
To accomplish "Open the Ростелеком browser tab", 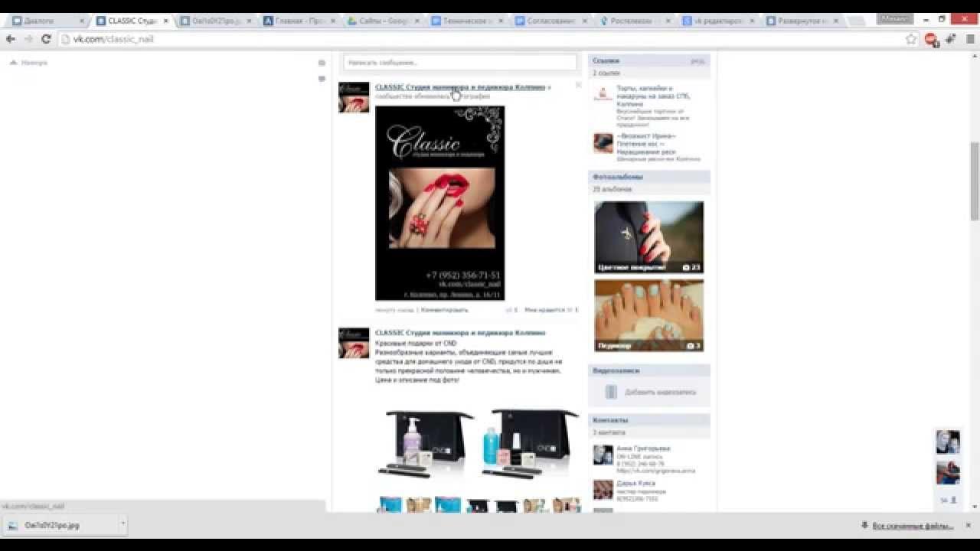I will click(632, 21).
